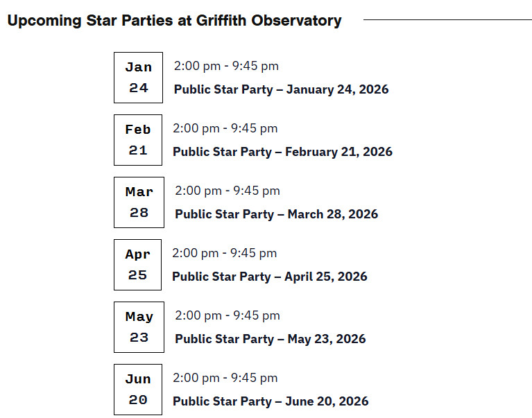
Task: Open the April 25, 2026 star party event
Action: point(269,277)
